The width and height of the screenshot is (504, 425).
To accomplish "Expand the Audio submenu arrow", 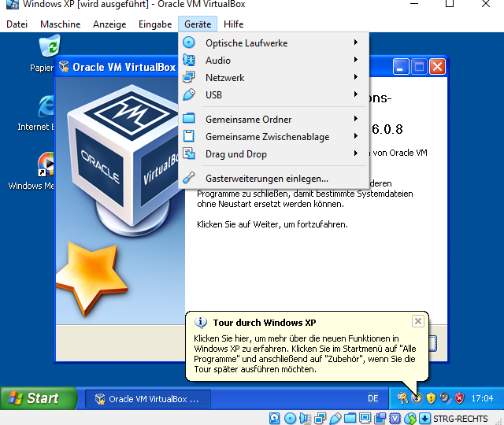I will tap(355, 60).
